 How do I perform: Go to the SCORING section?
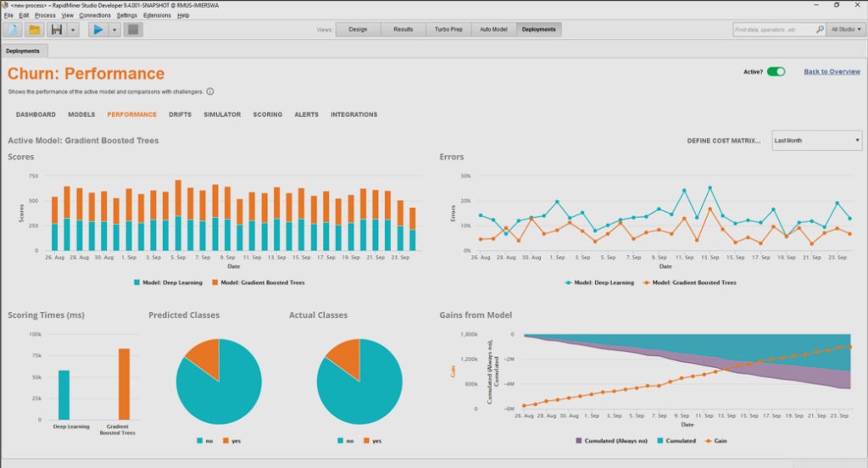[x=267, y=114]
